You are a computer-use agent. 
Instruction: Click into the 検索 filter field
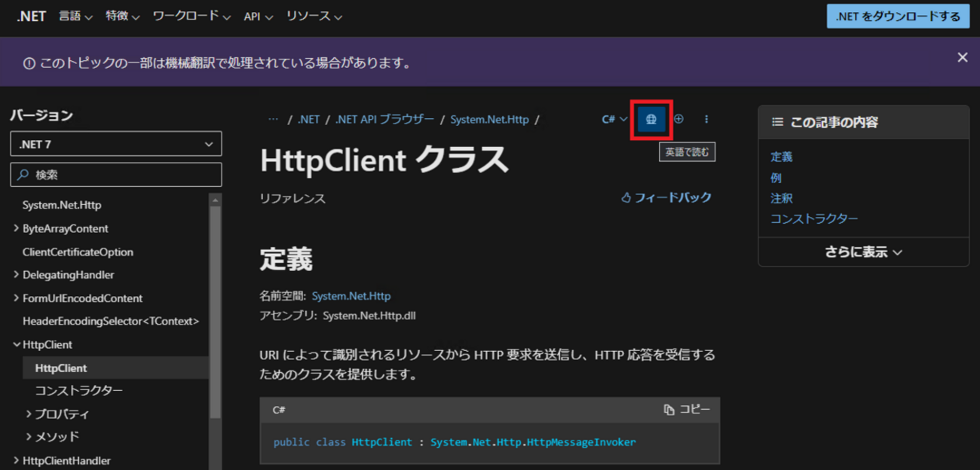pos(116,175)
